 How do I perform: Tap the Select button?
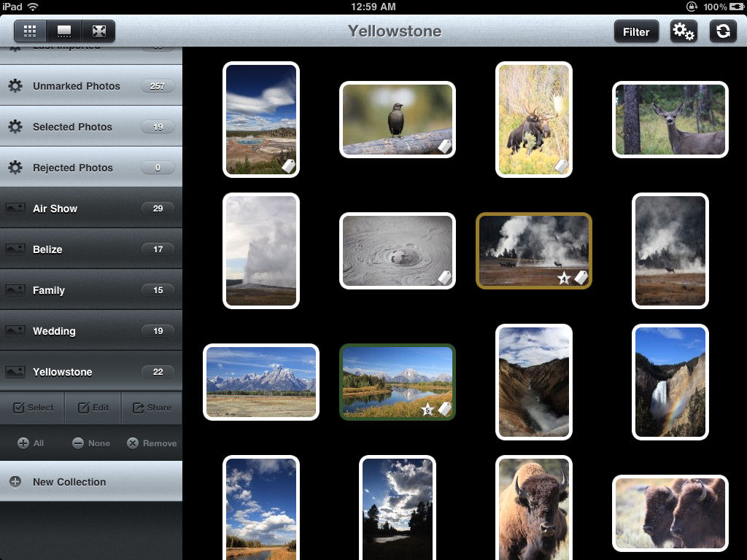tap(32, 408)
